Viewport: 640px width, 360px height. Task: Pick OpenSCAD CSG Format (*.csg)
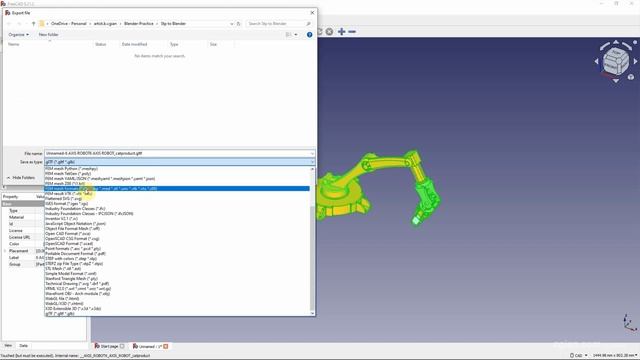[x=72, y=239]
